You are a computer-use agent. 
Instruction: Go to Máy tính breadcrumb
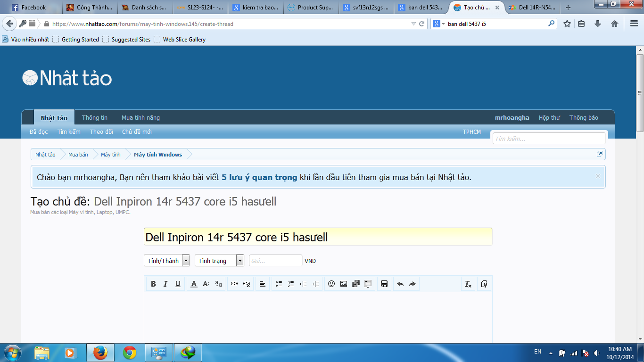(x=111, y=154)
